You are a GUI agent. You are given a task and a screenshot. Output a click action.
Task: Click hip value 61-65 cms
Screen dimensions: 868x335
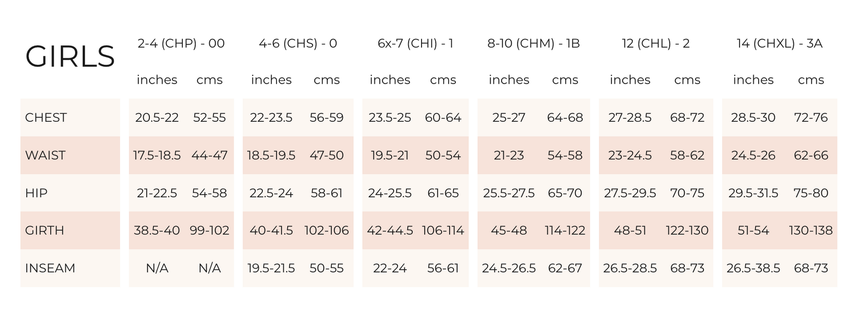443,193
